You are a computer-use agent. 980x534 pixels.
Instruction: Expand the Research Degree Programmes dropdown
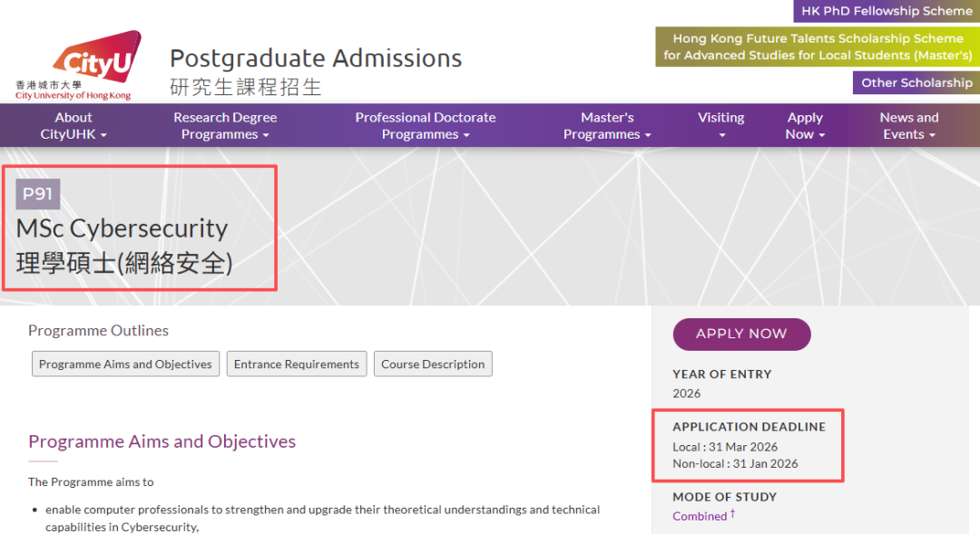coord(224,124)
